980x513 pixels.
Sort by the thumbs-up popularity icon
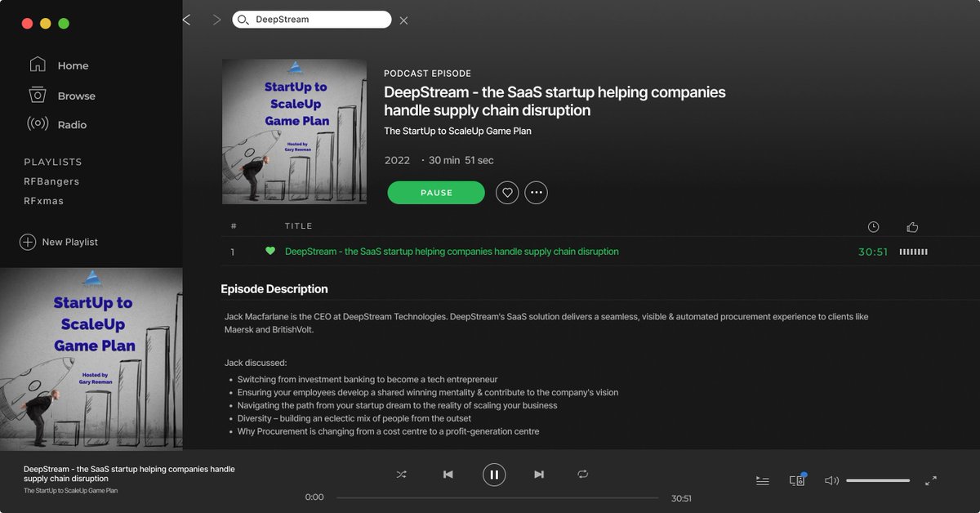point(913,226)
